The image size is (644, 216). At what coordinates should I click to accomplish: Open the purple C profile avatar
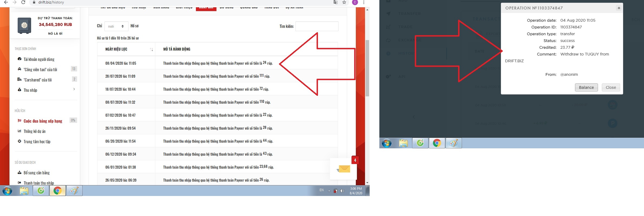click(355, 2)
